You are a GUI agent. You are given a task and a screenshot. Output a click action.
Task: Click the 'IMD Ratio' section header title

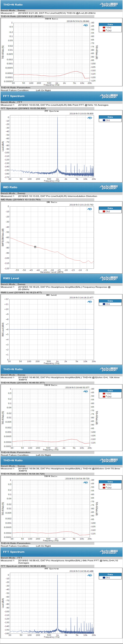click(10, 187)
